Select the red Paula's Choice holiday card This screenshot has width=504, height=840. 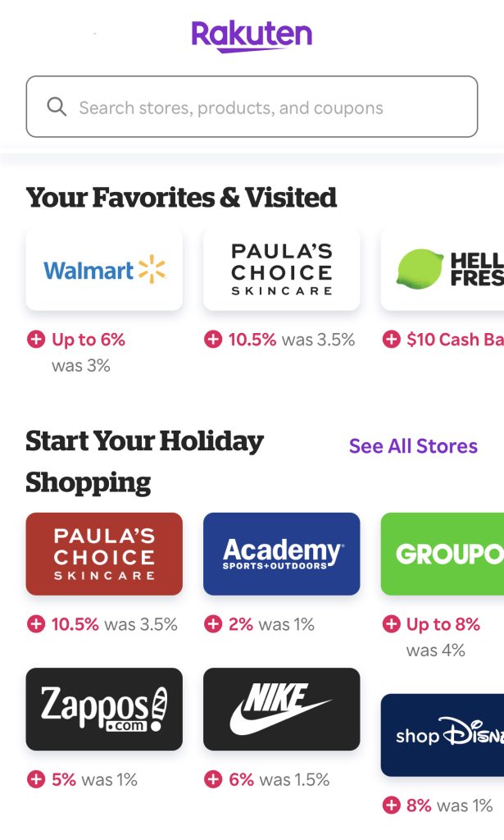104,554
